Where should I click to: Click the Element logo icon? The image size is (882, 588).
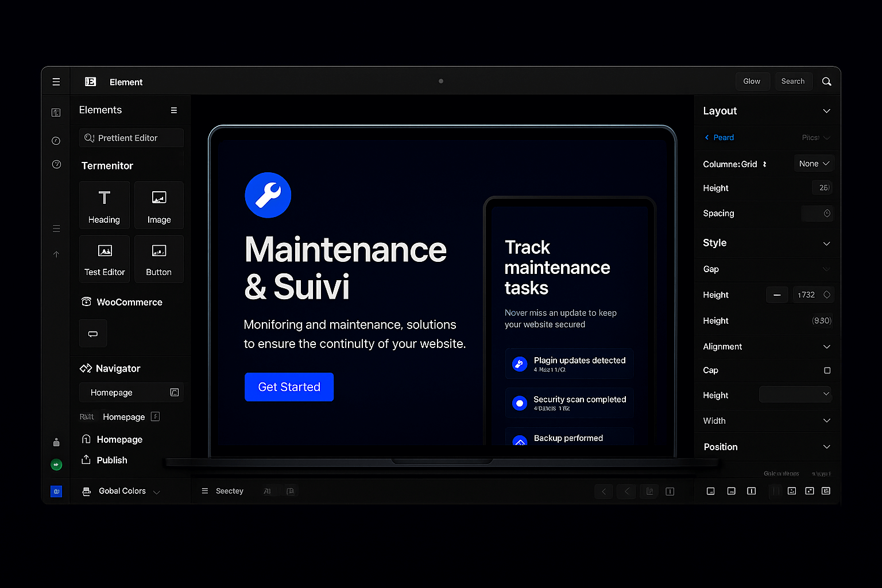[90, 82]
